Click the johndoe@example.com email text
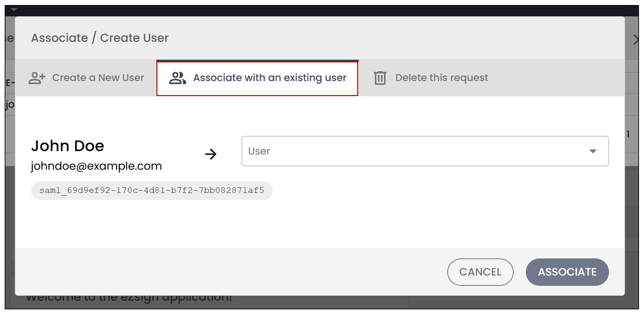The height and width of the screenshot is (313, 644). 96,166
